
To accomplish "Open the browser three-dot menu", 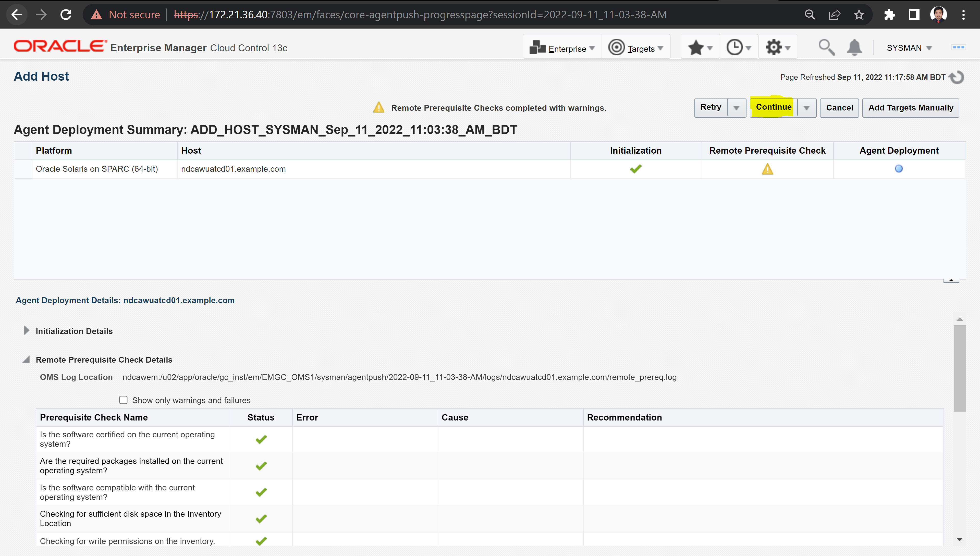I will 964,15.
